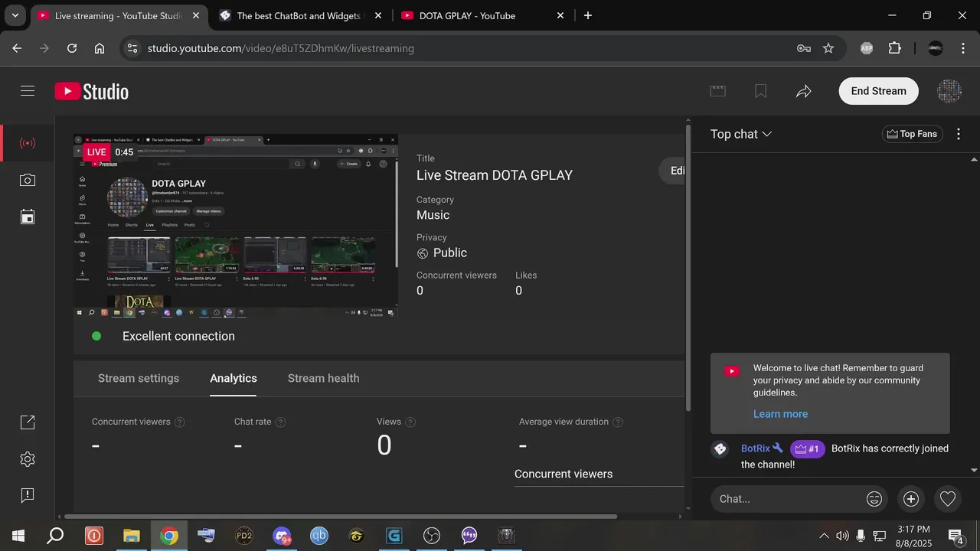Click the address bar URL
Screen dimensions: 980x551
[x=281, y=48]
